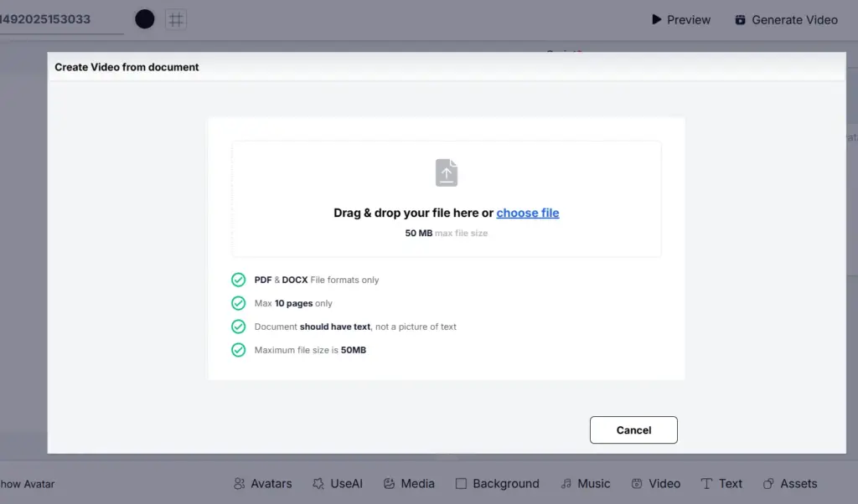Screen dimensions: 858x504
Task: Click the PDF & DOCX formats checkmark
Action: (x=238, y=280)
